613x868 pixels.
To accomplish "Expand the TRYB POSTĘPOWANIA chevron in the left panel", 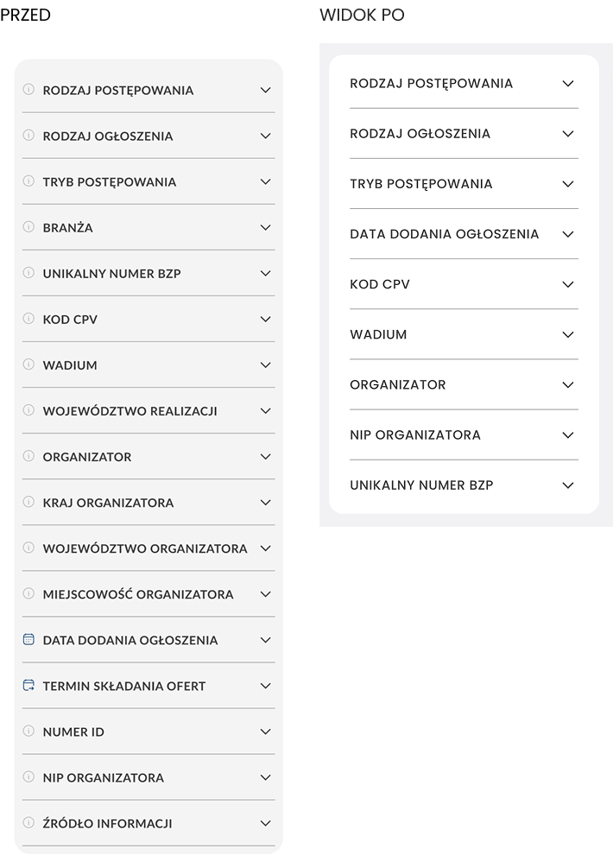I will (266, 181).
